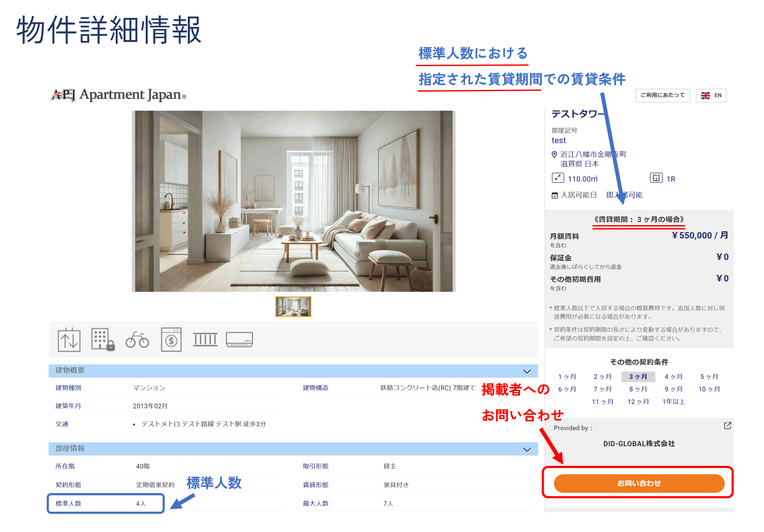The image size is (764, 532).
Task: Click the room photo thumbnail
Action: pyautogui.click(x=293, y=306)
